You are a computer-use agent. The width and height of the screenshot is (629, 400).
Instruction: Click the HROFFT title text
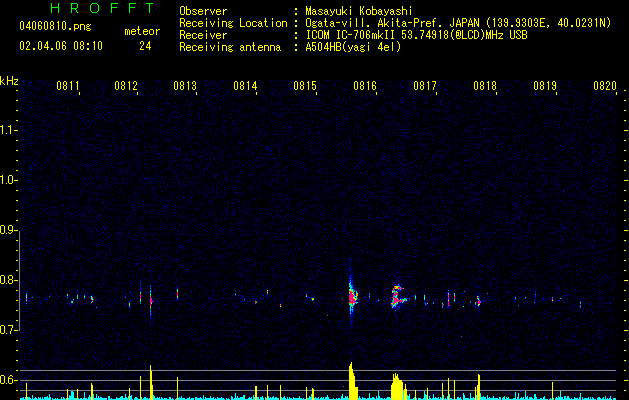(x=102, y=8)
